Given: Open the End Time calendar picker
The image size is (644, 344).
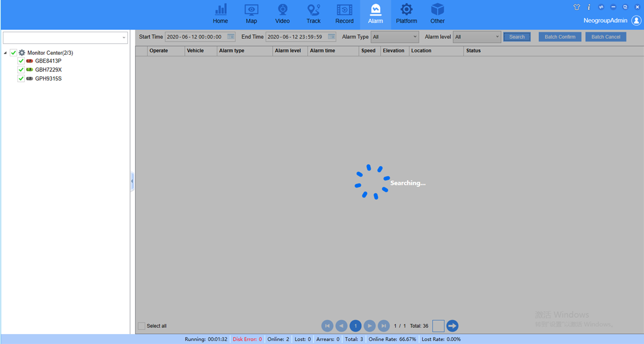Looking at the screenshot, I should (x=331, y=37).
